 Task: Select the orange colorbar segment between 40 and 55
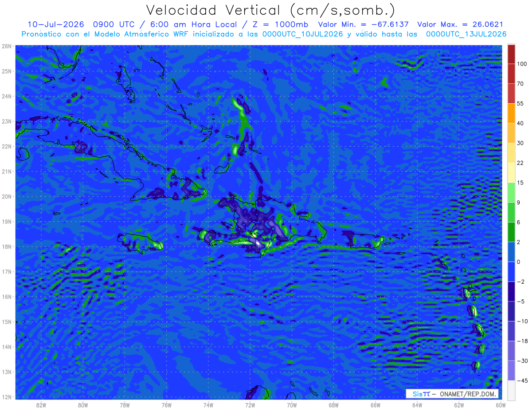pyautogui.click(x=511, y=113)
